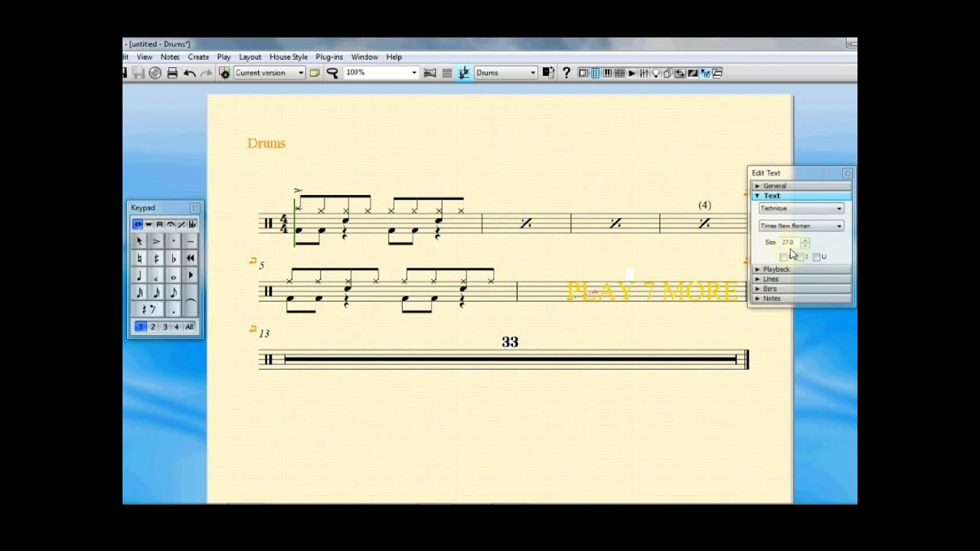The width and height of the screenshot is (980, 551).
Task: Select the sharp sign on the Keypad
Action: pyautogui.click(x=156, y=258)
